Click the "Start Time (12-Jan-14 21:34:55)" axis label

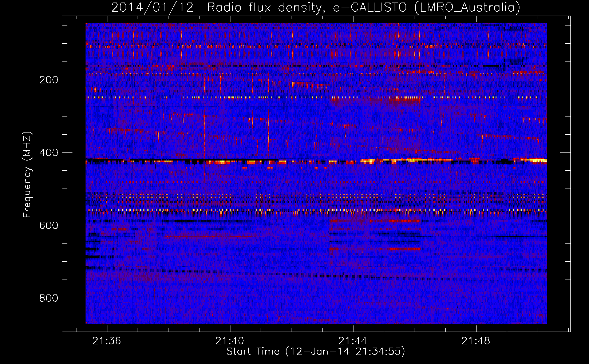[316, 352]
